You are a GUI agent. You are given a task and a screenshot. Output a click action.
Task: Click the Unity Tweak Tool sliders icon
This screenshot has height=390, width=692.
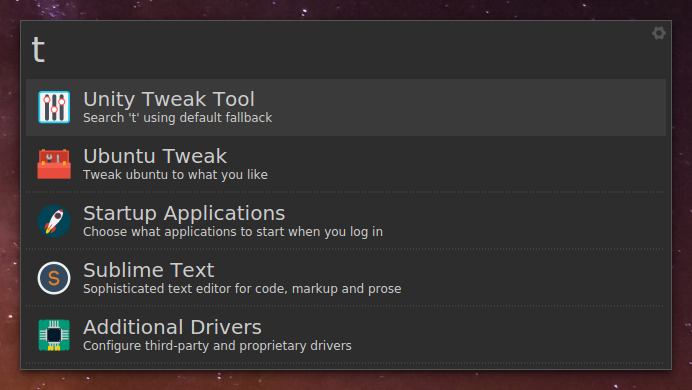click(54, 107)
